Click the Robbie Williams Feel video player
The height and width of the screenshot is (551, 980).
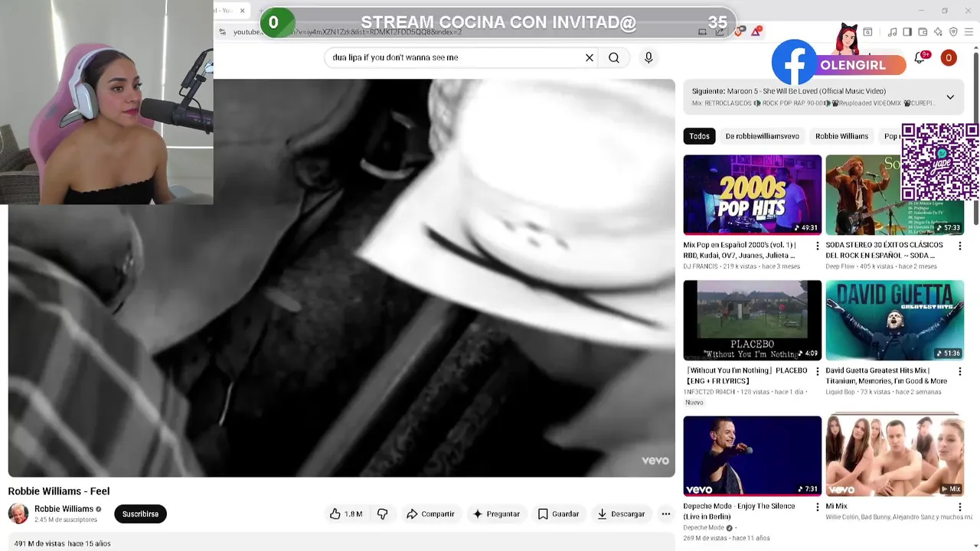pos(341,278)
